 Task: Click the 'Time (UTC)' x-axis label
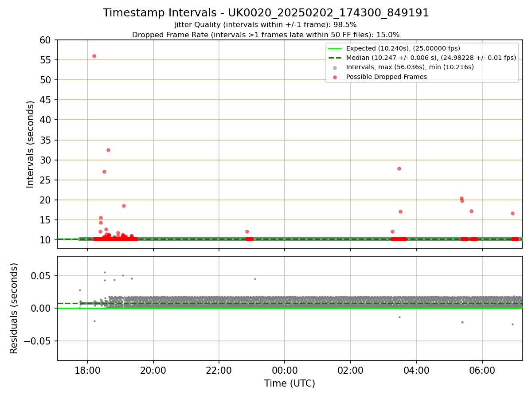click(289, 383)
